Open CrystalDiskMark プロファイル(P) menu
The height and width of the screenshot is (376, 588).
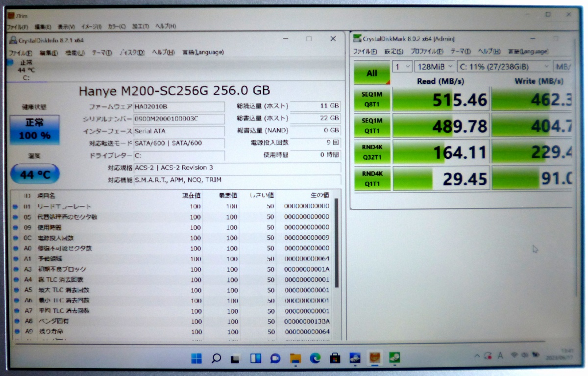(x=426, y=51)
